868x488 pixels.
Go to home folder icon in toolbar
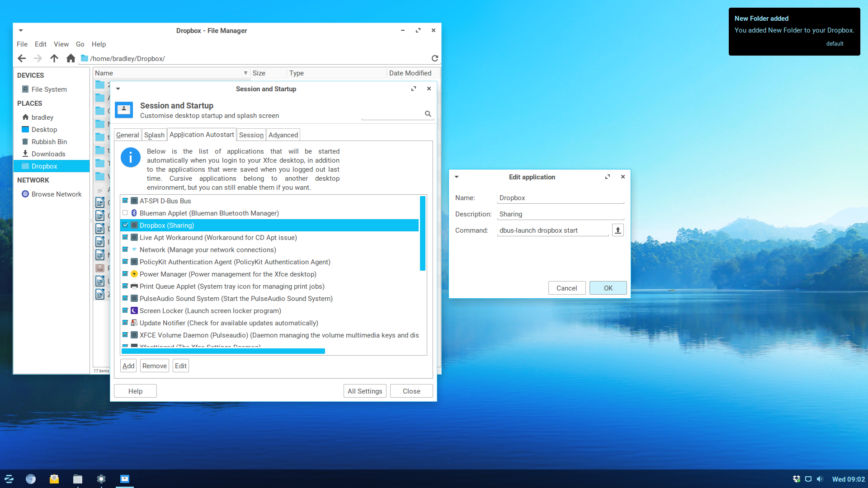pyautogui.click(x=71, y=58)
